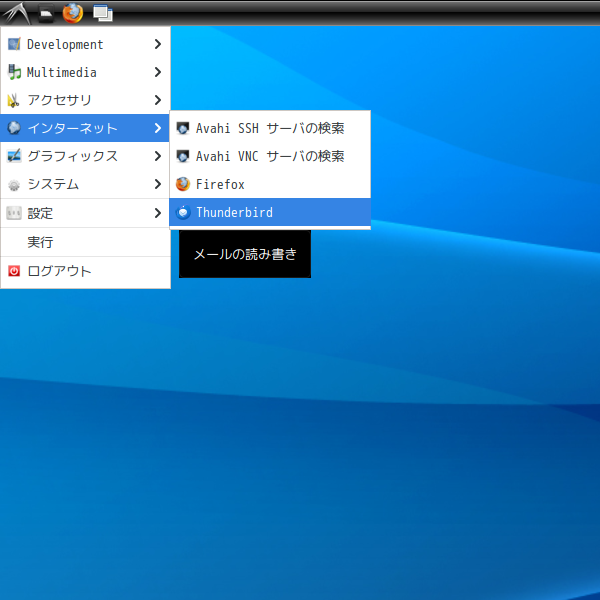Click the Avahi VNC entry icon
600x600 pixels.
(x=183, y=156)
